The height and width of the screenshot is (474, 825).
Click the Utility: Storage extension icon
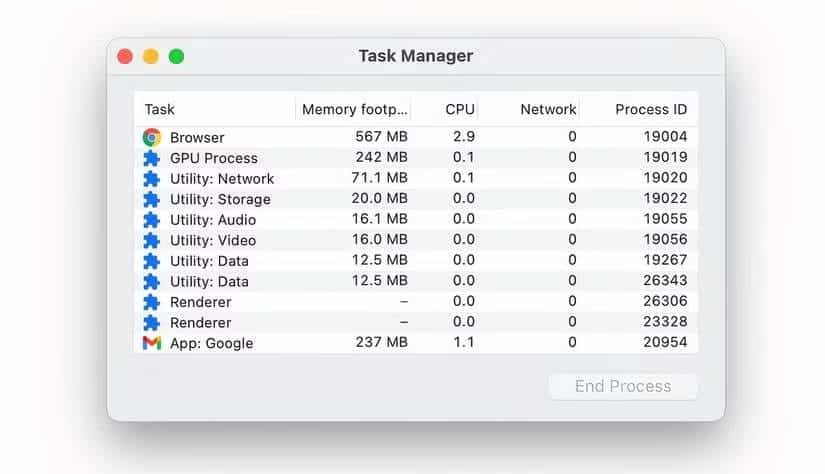pyautogui.click(x=152, y=199)
